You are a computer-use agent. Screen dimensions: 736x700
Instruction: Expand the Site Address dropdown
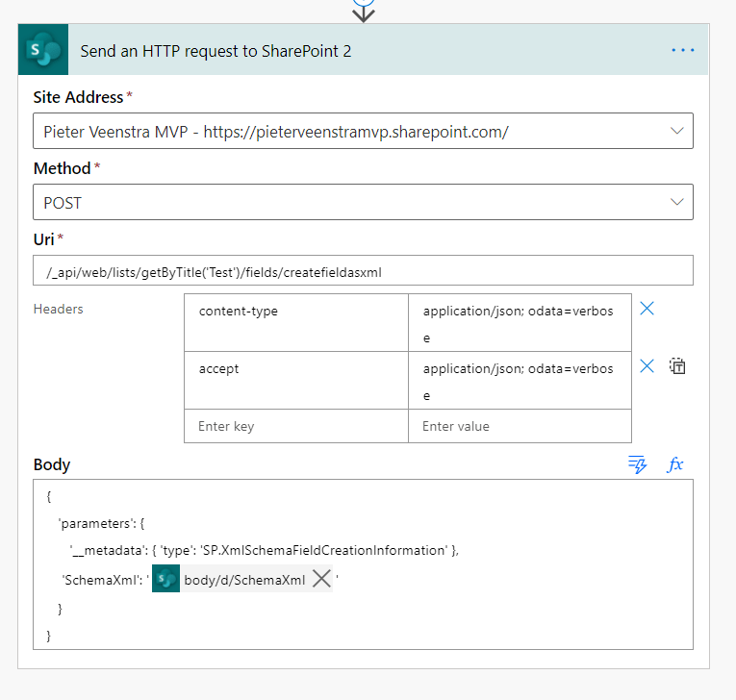click(x=676, y=131)
